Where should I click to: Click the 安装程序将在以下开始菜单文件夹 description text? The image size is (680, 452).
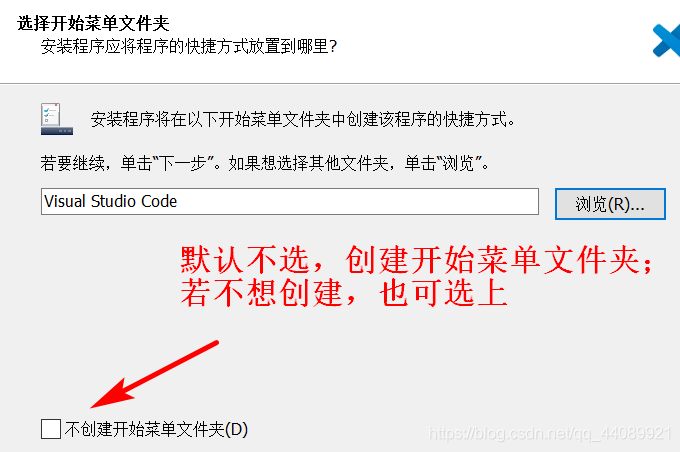303,119
